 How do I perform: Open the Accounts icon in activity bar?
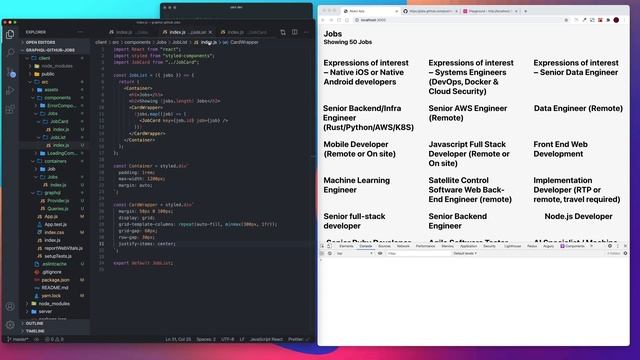pos(10,307)
